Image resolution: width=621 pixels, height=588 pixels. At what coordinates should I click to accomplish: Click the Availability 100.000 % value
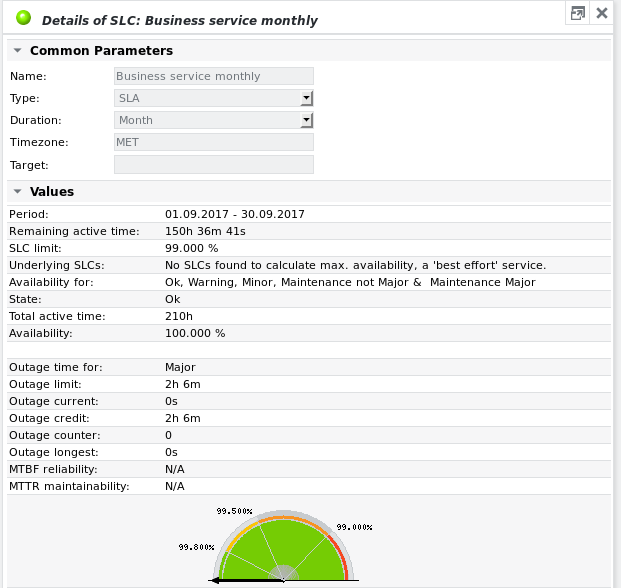pos(194,333)
